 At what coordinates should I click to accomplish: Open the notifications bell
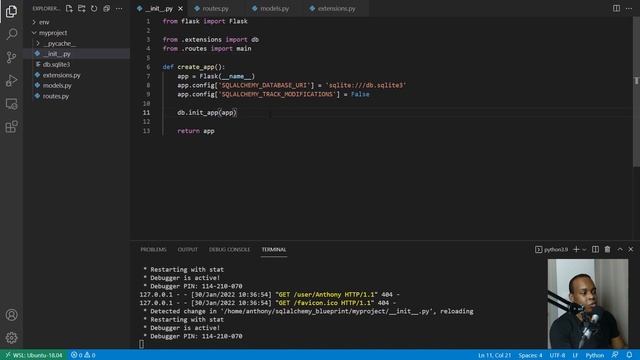coord(629,355)
